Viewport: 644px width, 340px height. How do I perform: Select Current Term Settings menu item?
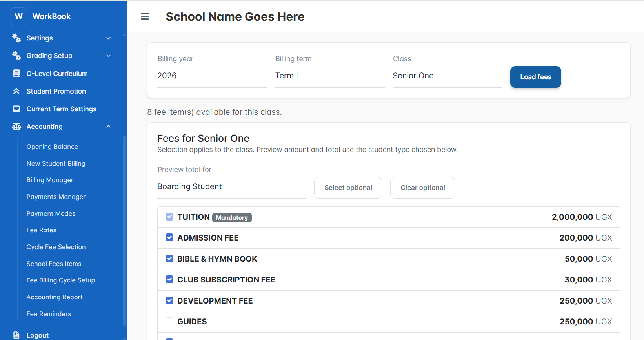pos(61,109)
